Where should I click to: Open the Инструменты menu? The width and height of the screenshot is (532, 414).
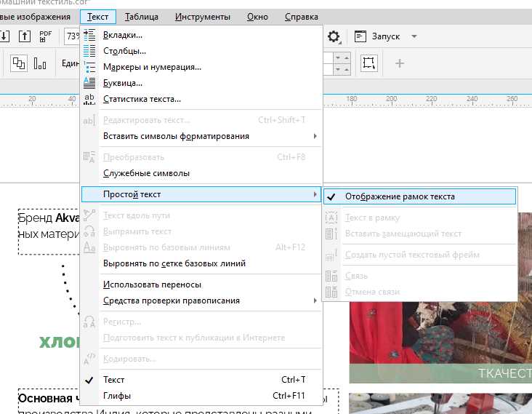pos(203,17)
